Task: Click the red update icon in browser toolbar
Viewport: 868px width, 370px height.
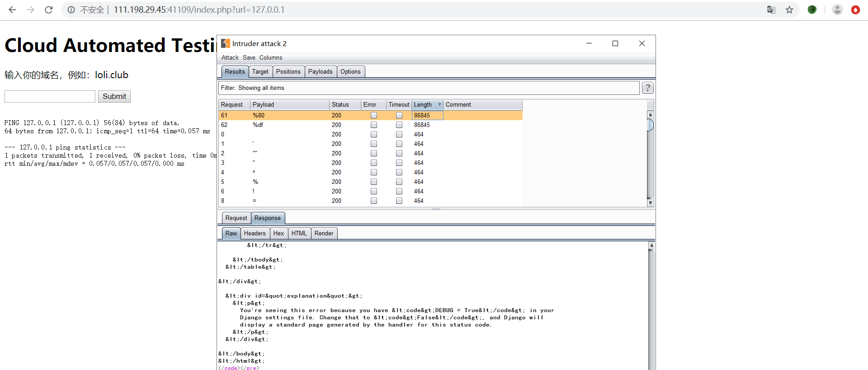Action: click(x=855, y=9)
